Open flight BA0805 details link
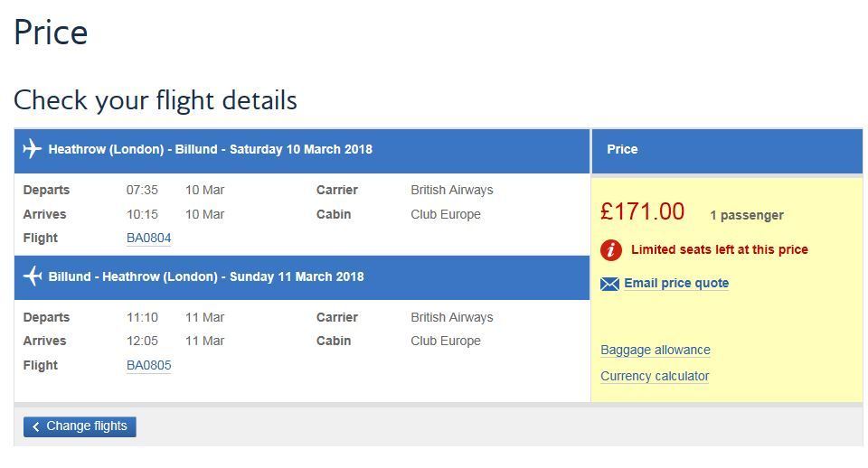Screen dimensions: 868x468 tap(148, 365)
